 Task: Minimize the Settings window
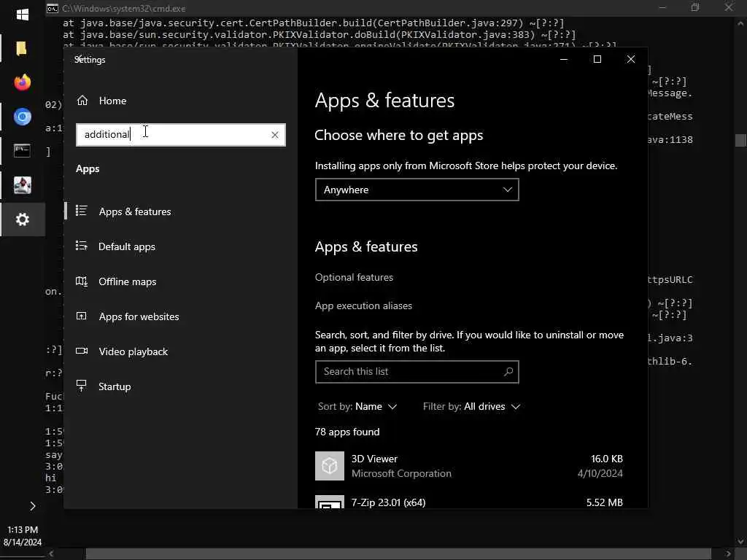564,59
